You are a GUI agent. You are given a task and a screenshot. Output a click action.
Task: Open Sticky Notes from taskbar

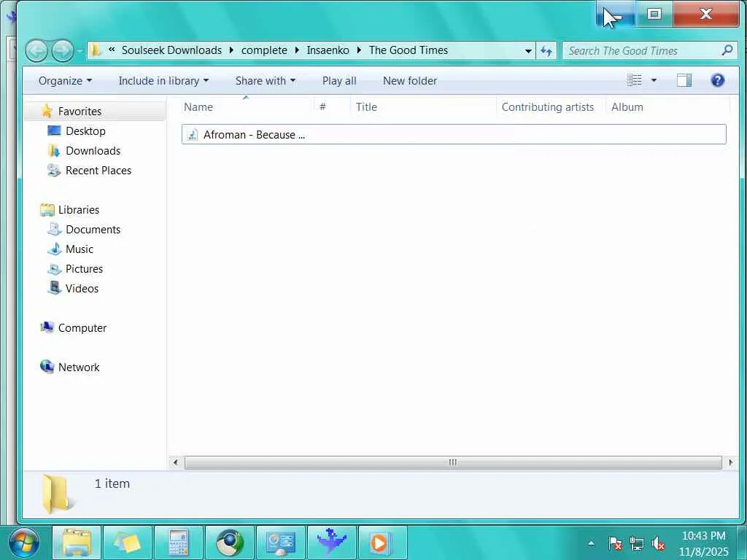coord(128,542)
